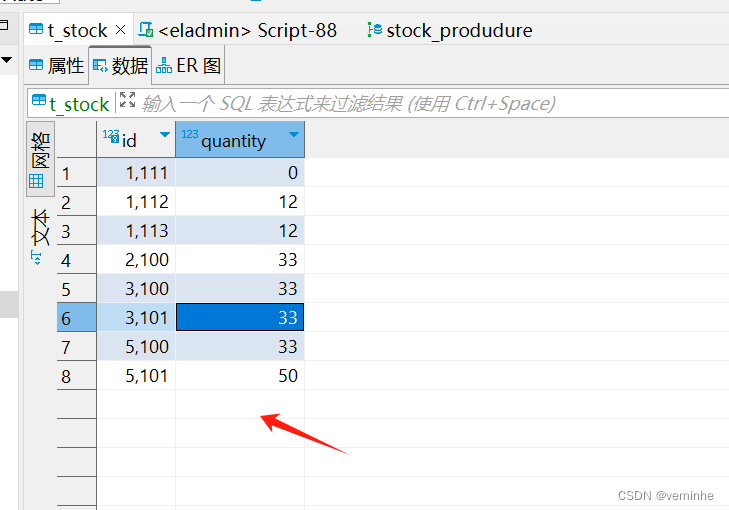Select row number 2 header

[x=77, y=202]
